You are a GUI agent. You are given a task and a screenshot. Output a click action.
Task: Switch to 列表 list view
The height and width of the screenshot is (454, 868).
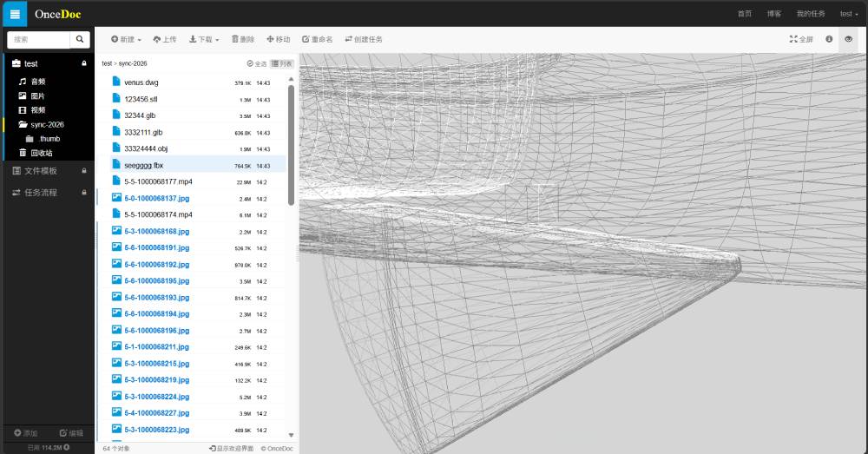[282, 63]
